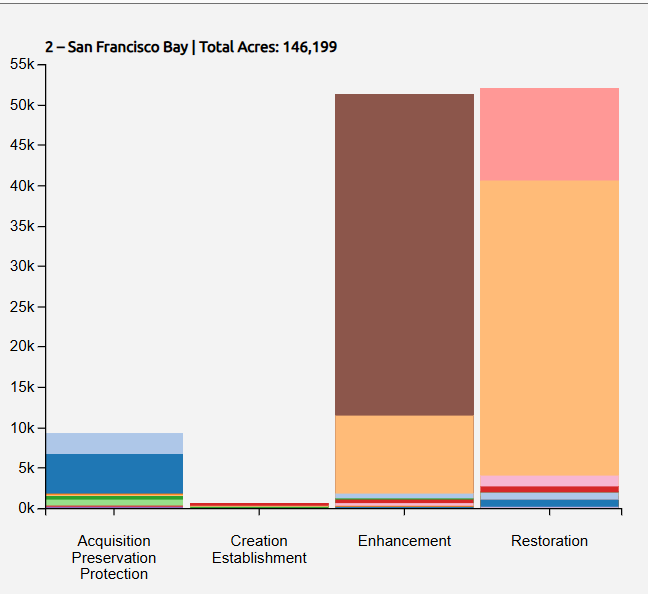Click the thin red Creation Establishment bar
648x594 pixels.
259,504
